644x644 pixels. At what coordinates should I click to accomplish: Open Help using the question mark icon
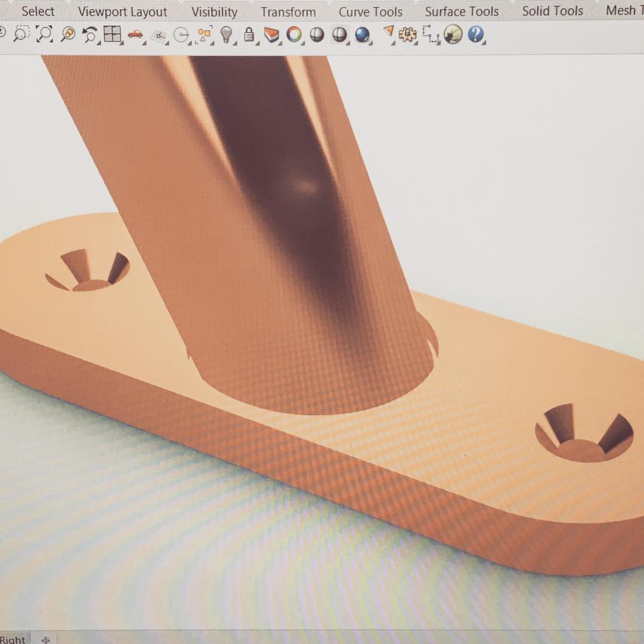(475, 35)
